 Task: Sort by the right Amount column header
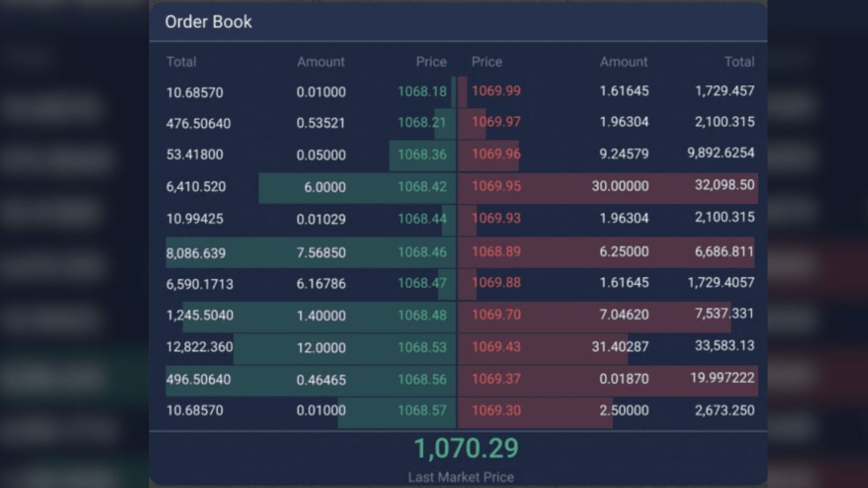click(x=624, y=61)
